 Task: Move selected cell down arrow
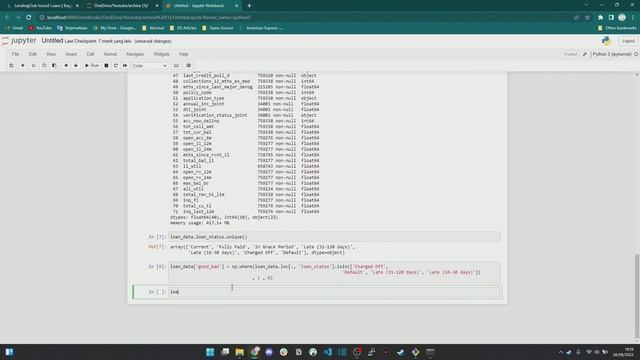pos(76,66)
